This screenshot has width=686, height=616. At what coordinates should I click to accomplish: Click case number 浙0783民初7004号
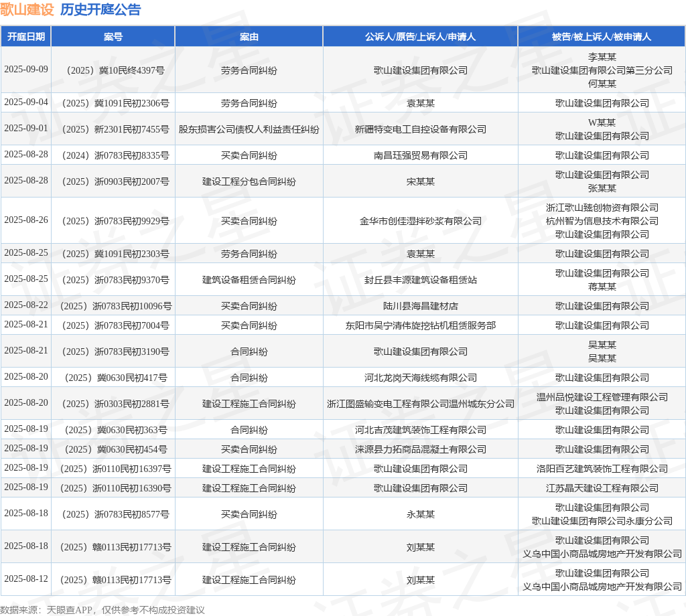(115, 325)
